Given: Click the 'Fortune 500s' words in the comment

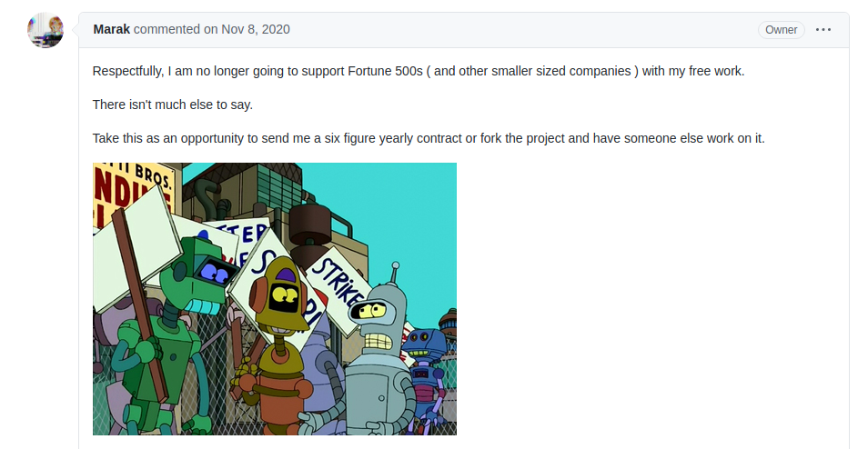Looking at the screenshot, I should pos(385,71).
